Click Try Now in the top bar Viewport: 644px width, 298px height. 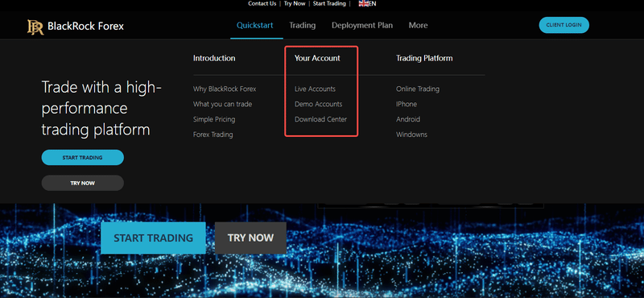click(x=295, y=4)
